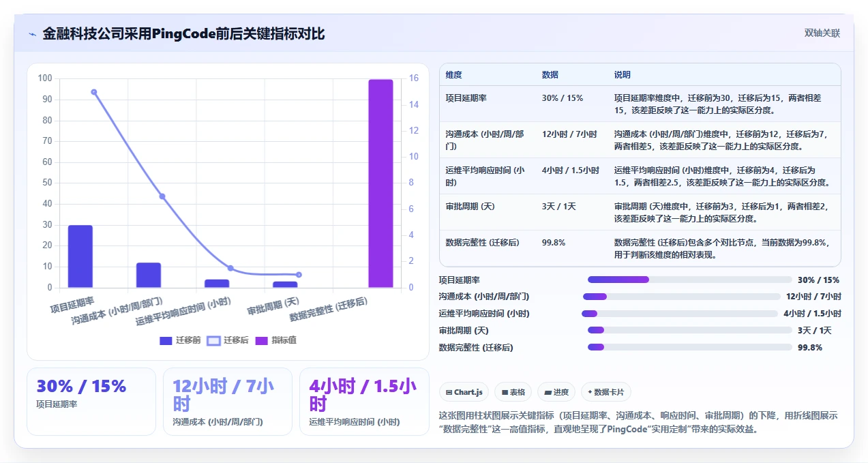Click the 项目延期率 progress bar
Screen dimensions: 868x463
[x=690, y=280]
